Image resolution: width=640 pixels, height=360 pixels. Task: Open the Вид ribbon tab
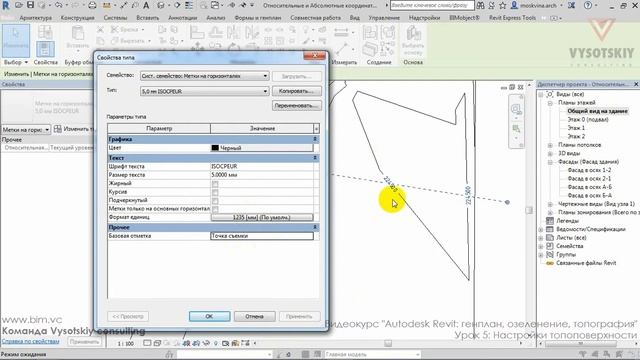(x=355, y=18)
